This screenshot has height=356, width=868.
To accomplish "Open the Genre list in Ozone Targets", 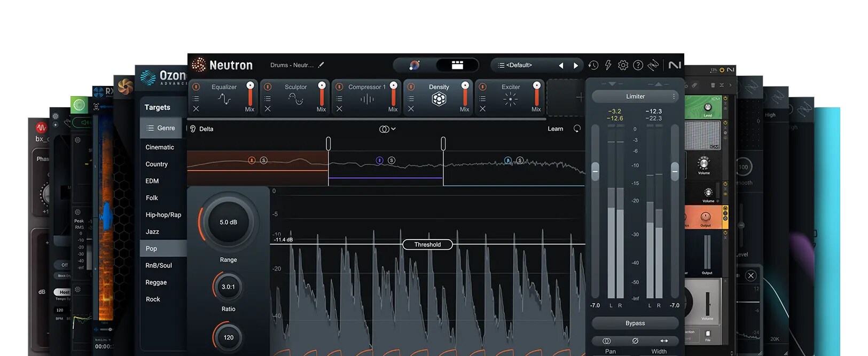I will coord(161,128).
